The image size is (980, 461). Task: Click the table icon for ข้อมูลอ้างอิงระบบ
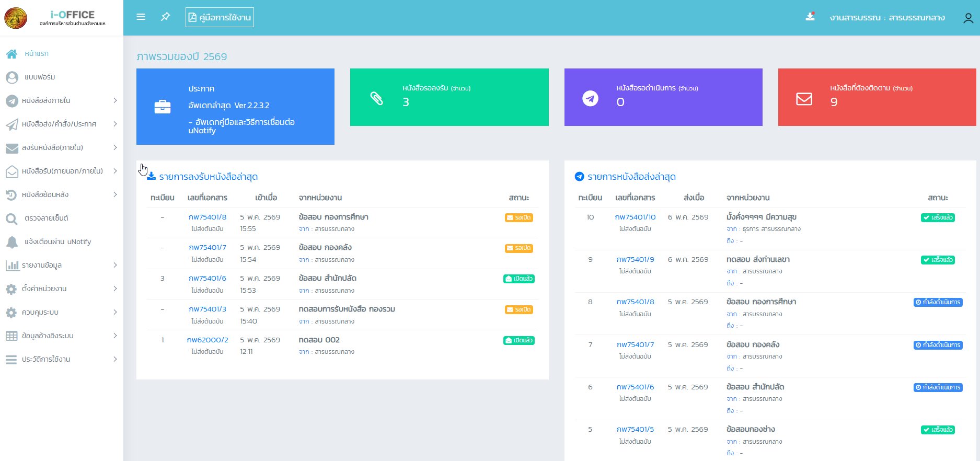[x=11, y=336]
